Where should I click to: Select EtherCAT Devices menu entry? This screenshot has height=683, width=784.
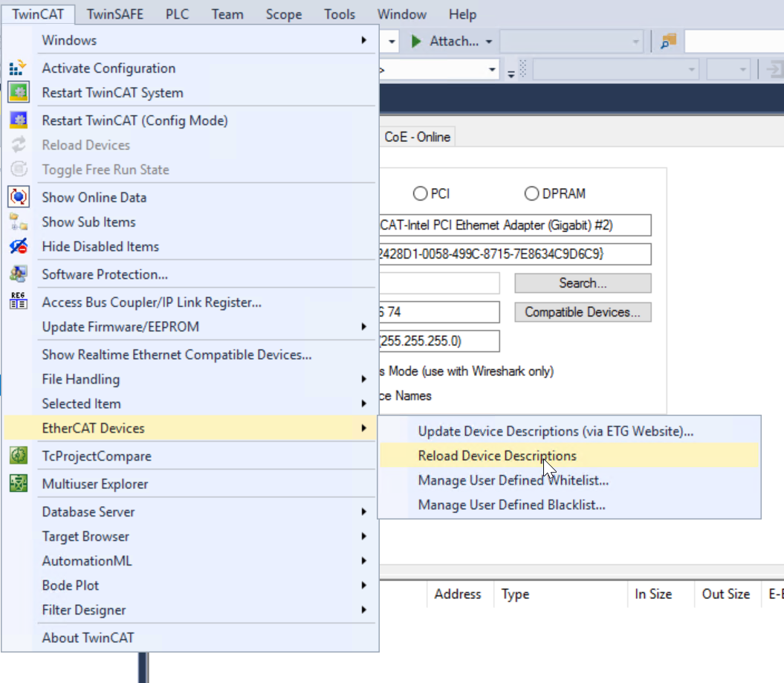tap(189, 428)
